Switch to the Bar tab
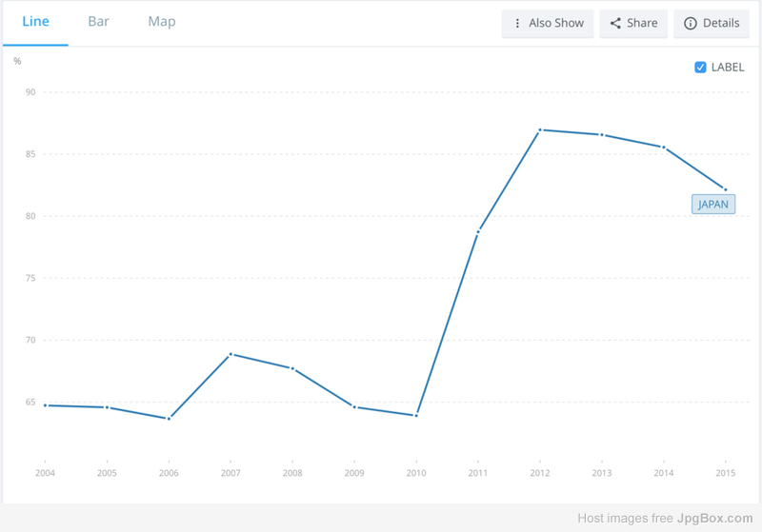 pyautogui.click(x=99, y=22)
